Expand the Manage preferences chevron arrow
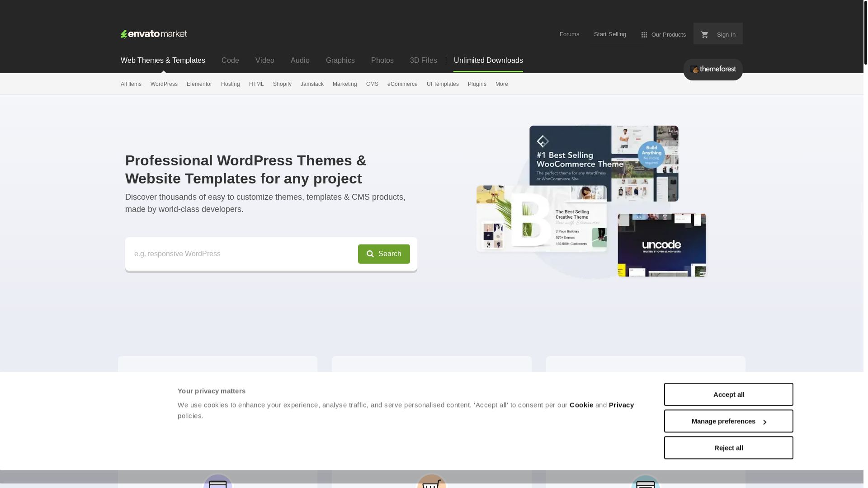The image size is (868, 488). click(765, 422)
